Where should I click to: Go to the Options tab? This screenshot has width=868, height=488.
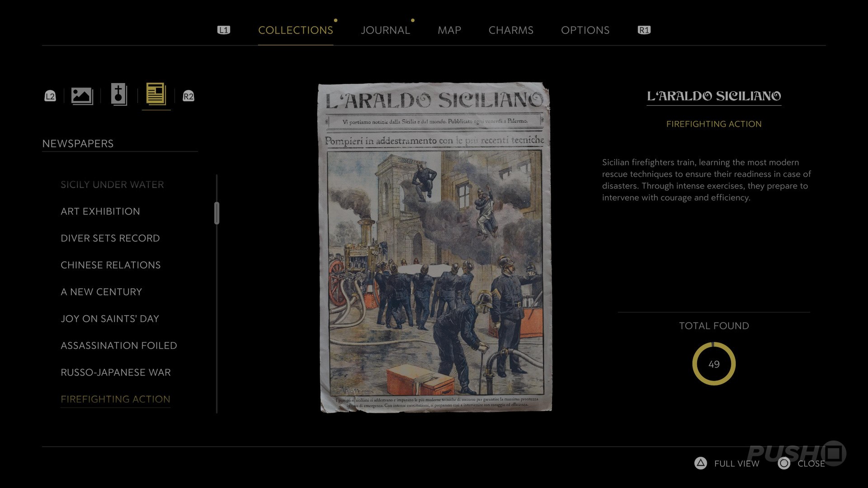tap(585, 30)
